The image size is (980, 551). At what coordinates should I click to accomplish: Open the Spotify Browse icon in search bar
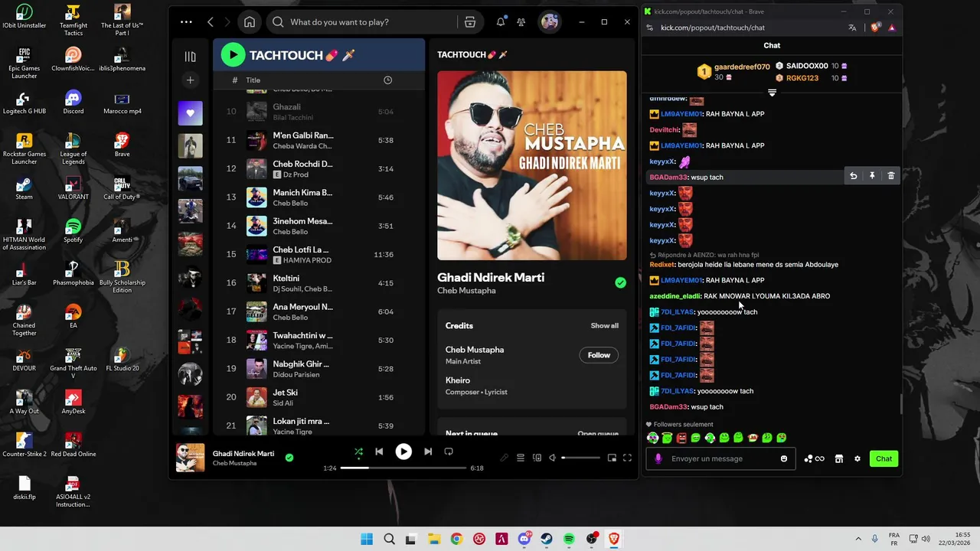click(x=470, y=22)
